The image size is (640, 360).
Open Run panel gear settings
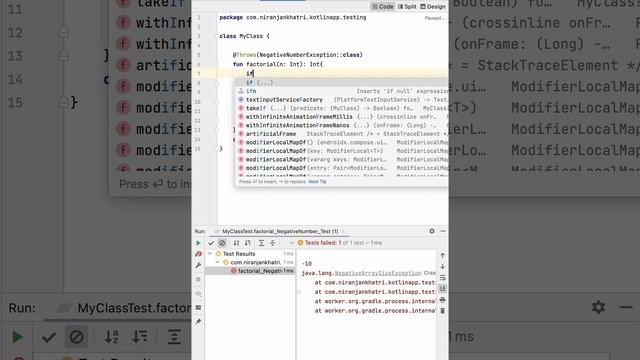point(432,231)
